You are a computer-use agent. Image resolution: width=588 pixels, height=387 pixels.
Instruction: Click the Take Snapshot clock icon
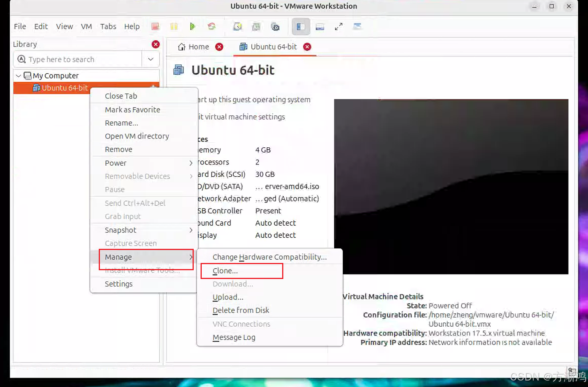pos(238,26)
